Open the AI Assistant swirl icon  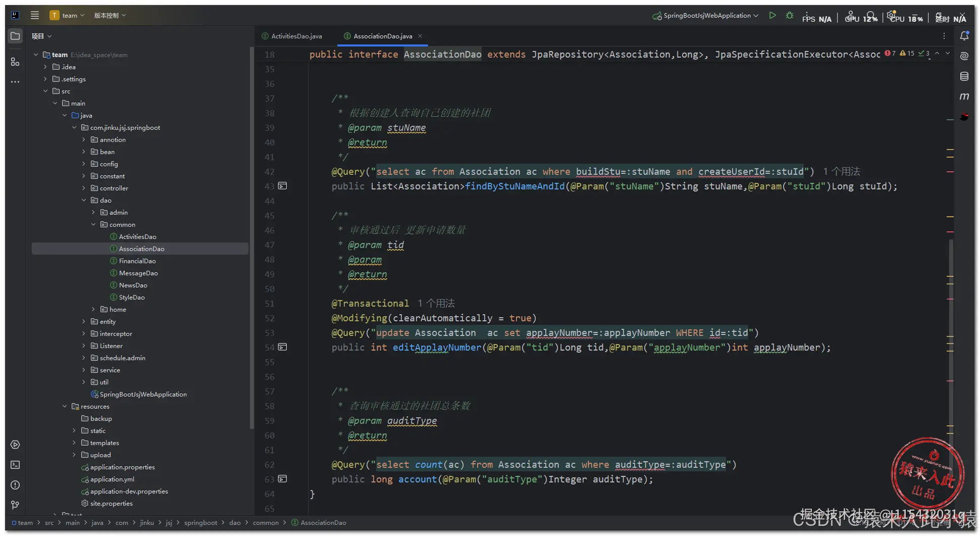point(964,56)
